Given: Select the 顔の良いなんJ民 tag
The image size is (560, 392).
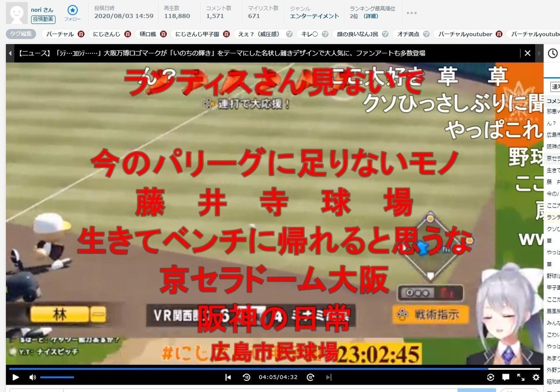Looking at the screenshot, I should click(x=358, y=34).
